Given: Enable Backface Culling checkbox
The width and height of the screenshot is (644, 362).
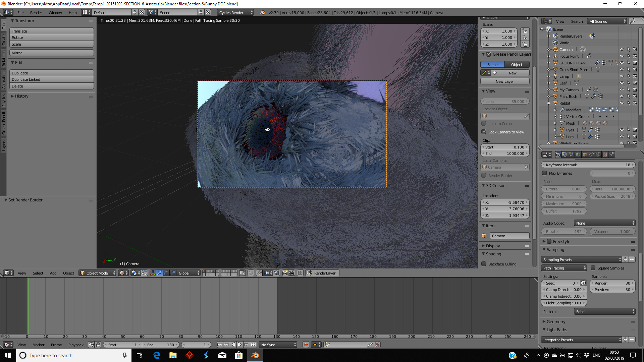Looking at the screenshot, I should tap(484, 264).
